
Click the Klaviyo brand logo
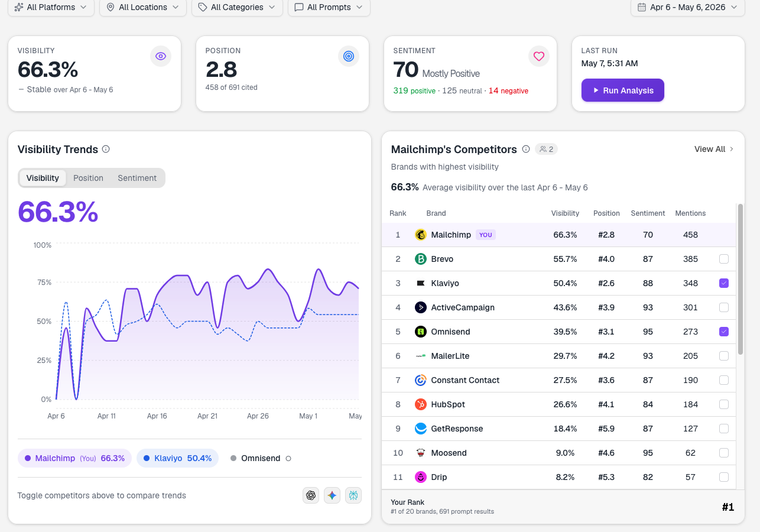(x=421, y=283)
